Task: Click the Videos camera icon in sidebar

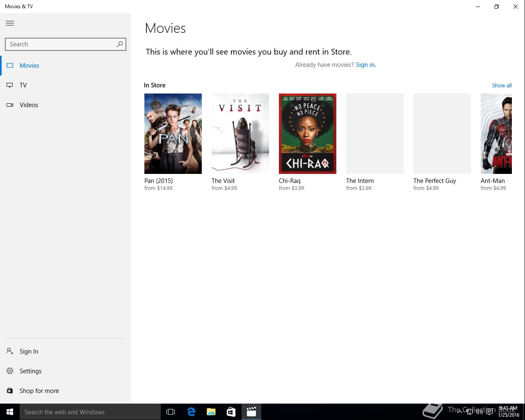Action: click(x=10, y=105)
